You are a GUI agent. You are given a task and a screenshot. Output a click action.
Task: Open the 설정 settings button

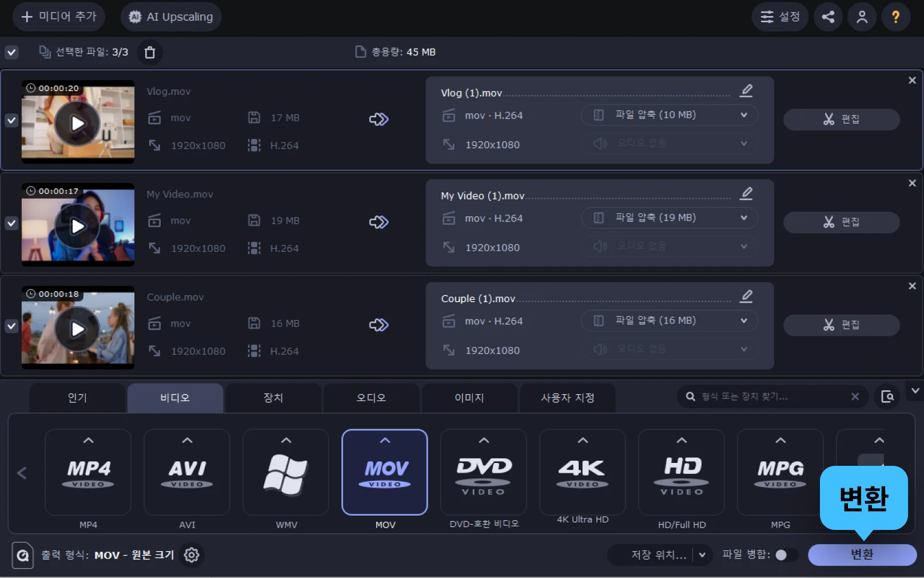[780, 17]
